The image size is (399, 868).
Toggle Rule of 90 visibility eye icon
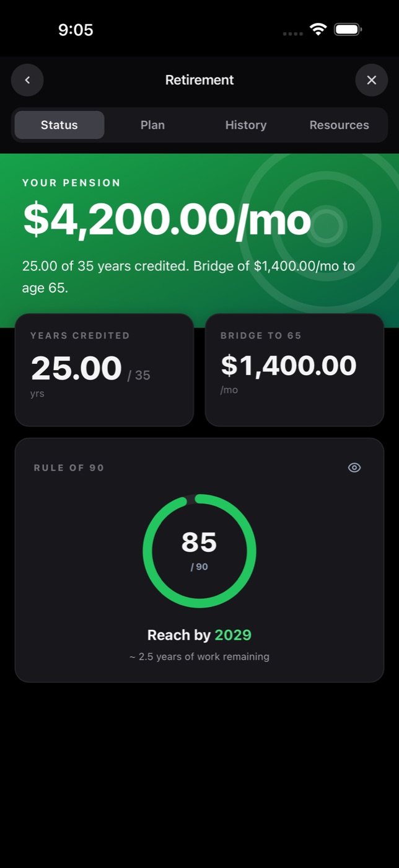pos(354,467)
